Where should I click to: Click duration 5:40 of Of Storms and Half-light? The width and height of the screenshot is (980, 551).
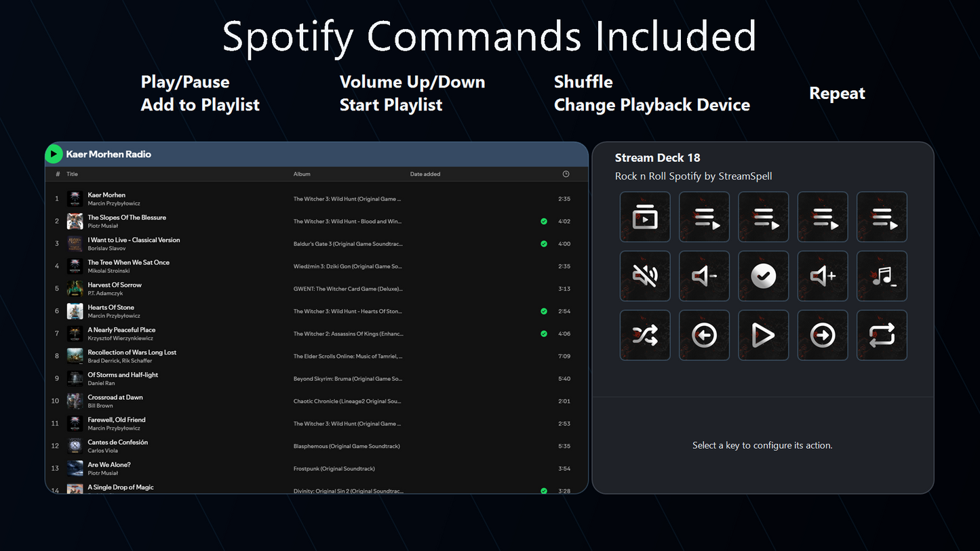(x=564, y=379)
